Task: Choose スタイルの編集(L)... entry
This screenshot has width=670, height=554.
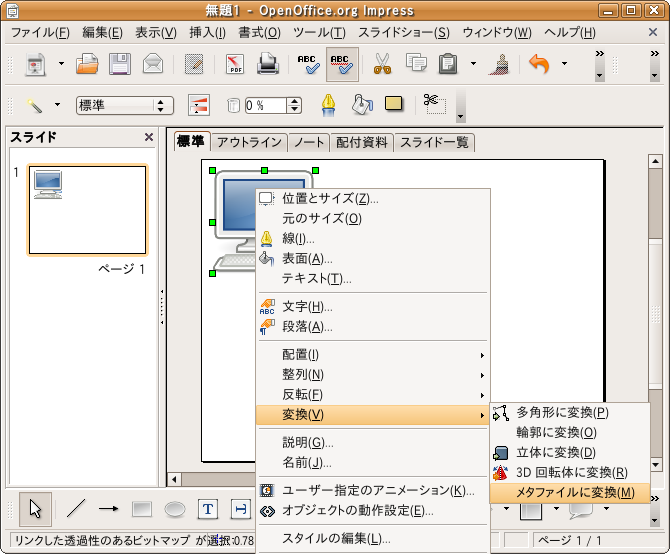Action: [373, 539]
